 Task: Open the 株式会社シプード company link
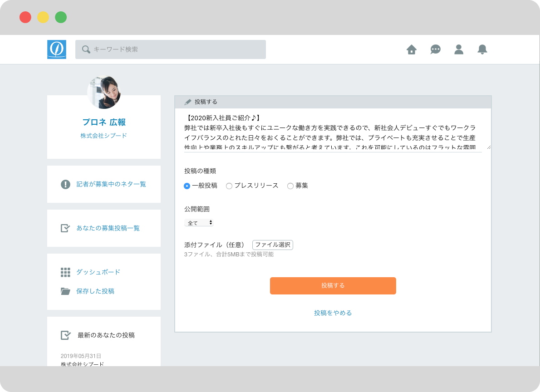point(104,136)
